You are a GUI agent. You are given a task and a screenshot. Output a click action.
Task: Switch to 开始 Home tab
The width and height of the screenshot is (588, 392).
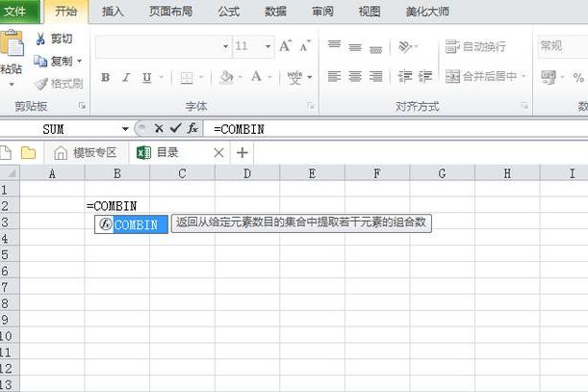[x=66, y=12]
